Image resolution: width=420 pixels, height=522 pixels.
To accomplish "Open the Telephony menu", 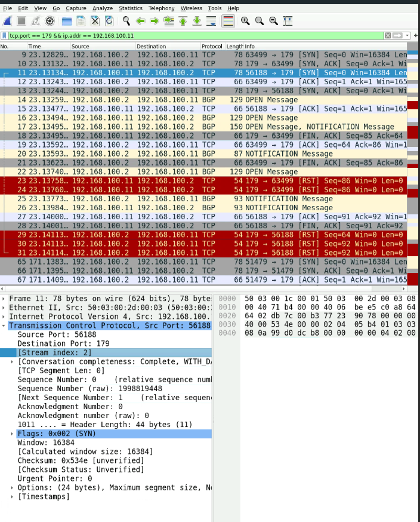I will [x=161, y=8].
